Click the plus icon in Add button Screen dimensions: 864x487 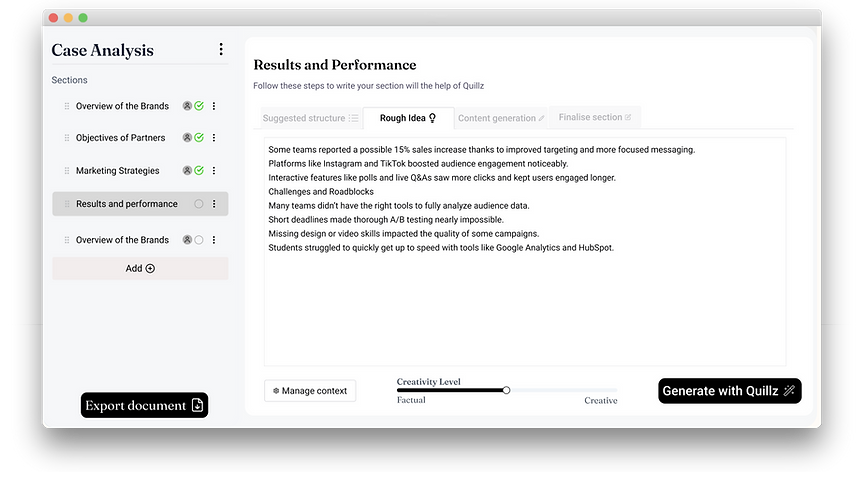[x=150, y=268]
